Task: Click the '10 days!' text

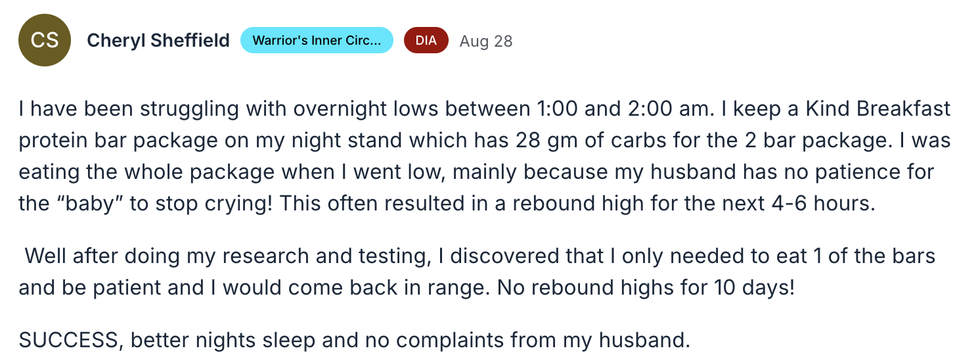Action: [755, 287]
